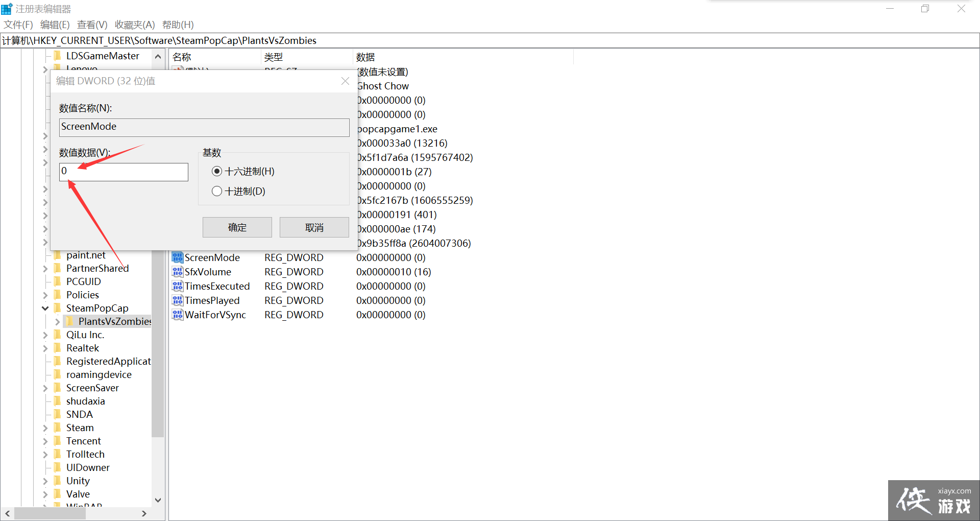Click the ScreenMode value name field
Screen dimensions: 980x521
204,127
